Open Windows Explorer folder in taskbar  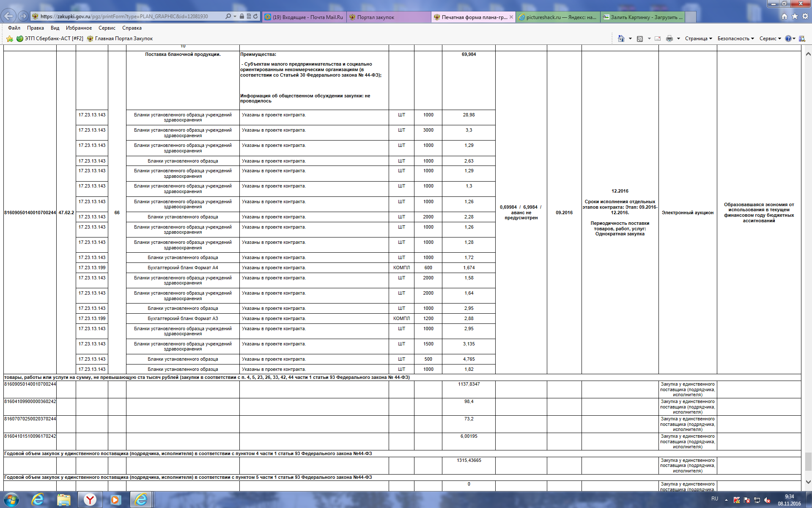coord(64,500)
